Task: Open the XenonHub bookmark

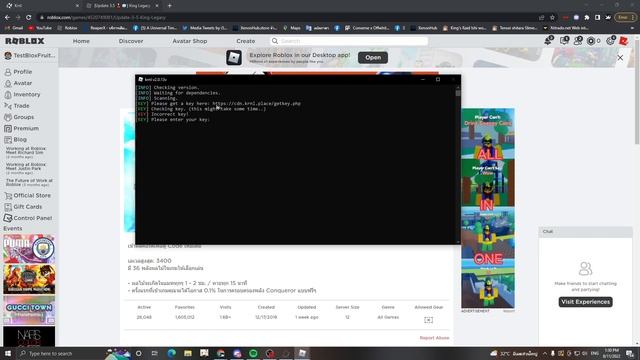Action: (424, 28)
